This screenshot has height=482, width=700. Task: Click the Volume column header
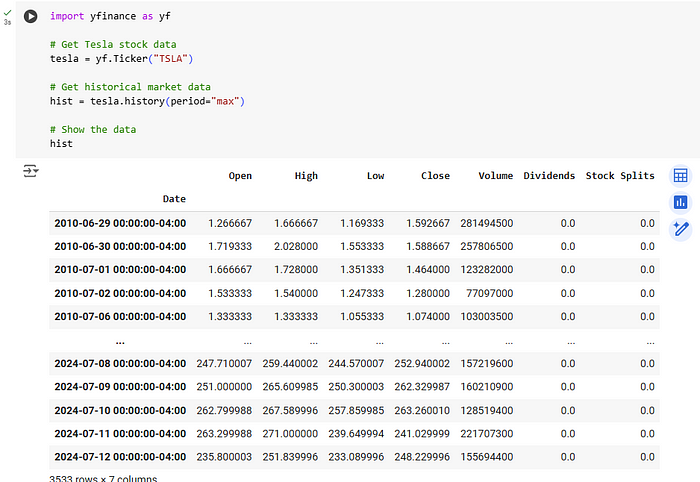click(496, 176)
